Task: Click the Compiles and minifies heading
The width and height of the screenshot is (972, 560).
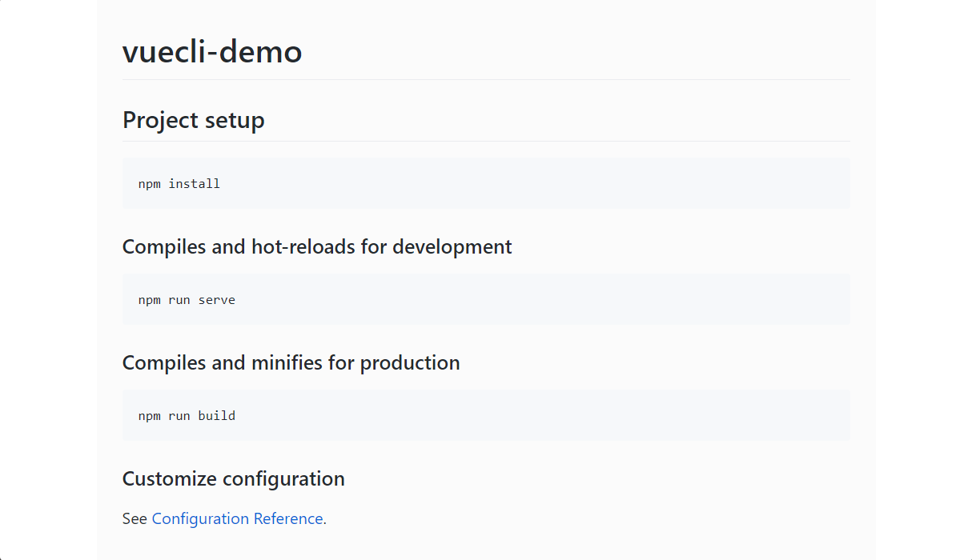Action: (291, 363)
